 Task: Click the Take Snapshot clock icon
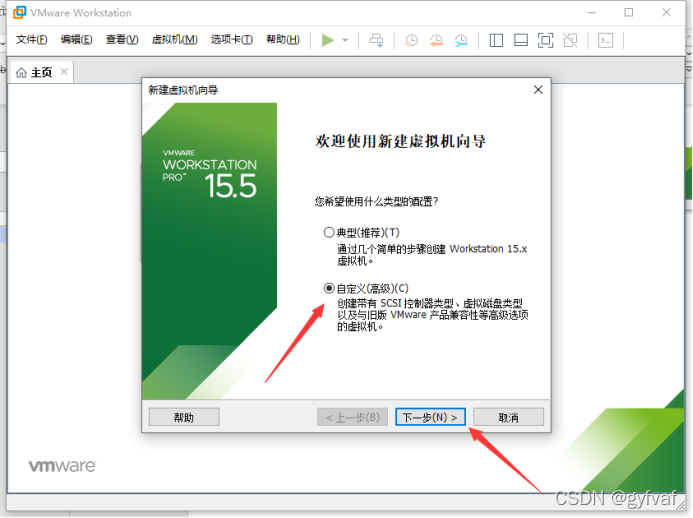411,40
